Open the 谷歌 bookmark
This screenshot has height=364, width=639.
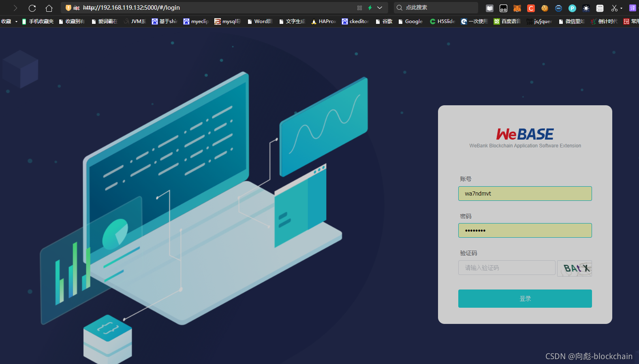(x=384, y=21)
